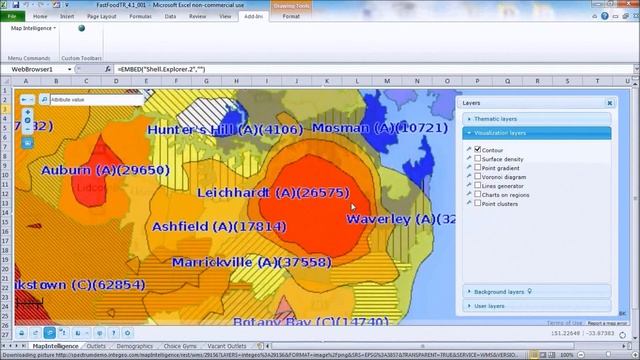Click the question mark help icon in map toolbar

(113, 333)
